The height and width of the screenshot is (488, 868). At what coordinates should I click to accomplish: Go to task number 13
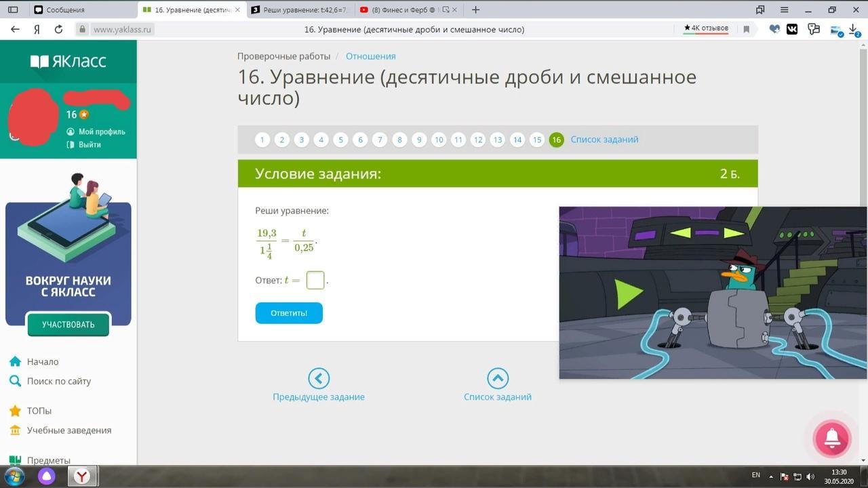498,140
